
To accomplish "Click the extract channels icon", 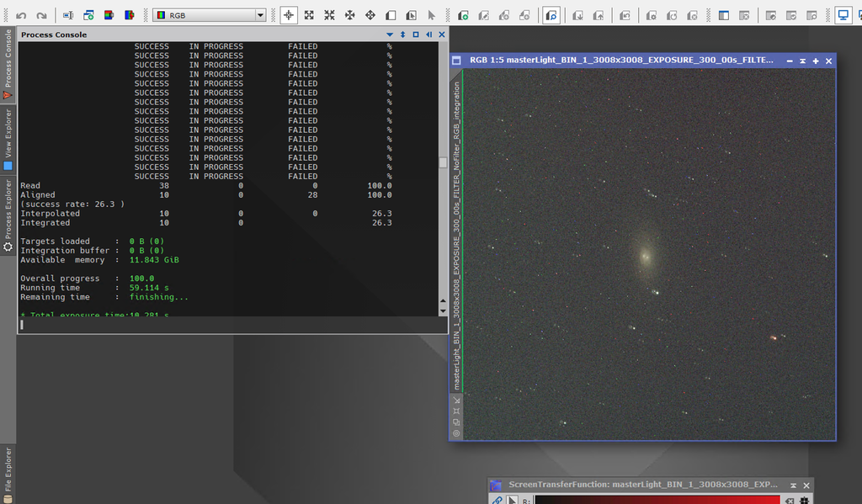I will click(x=109, y=15).
